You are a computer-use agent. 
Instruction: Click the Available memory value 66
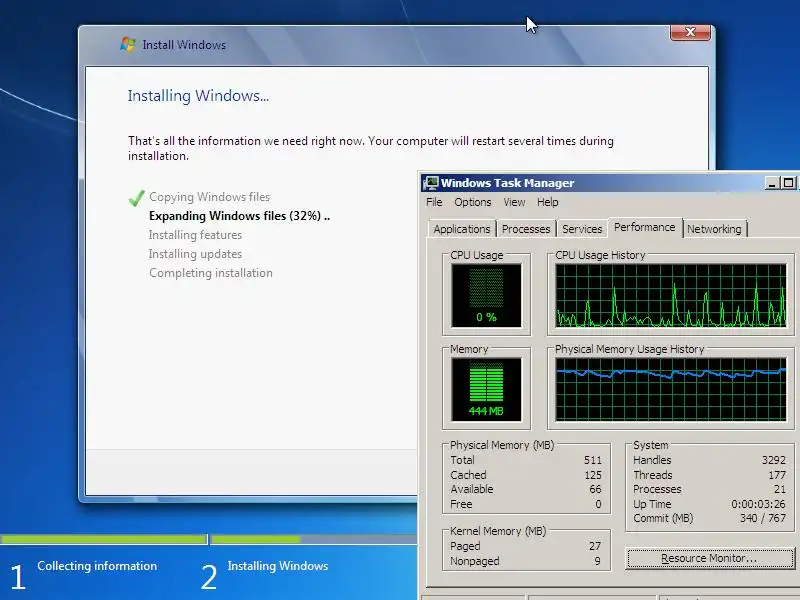(595, 489)
